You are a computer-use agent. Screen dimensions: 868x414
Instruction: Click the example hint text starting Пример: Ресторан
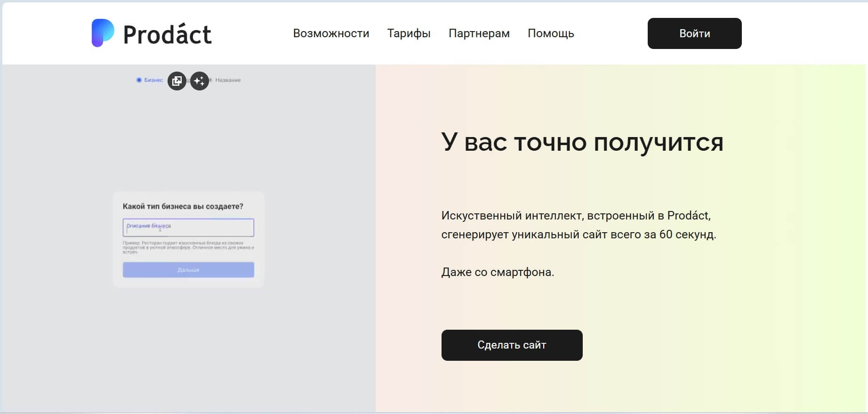(188, 248)
